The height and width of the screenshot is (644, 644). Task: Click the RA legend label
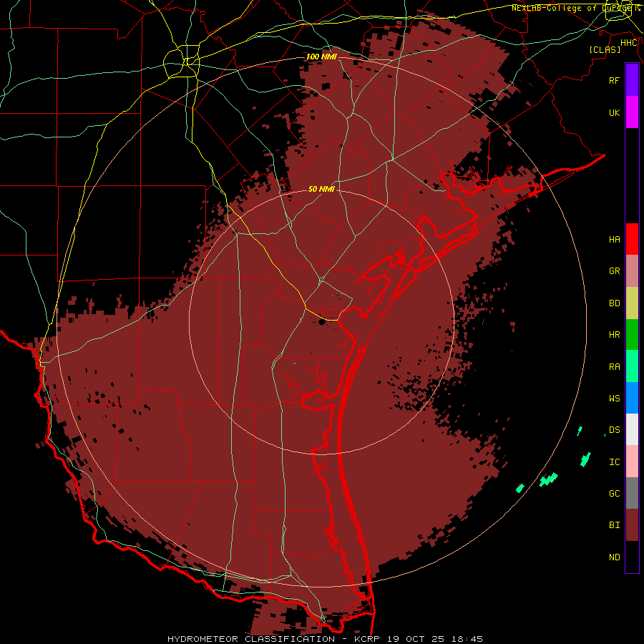pos(614,367)
